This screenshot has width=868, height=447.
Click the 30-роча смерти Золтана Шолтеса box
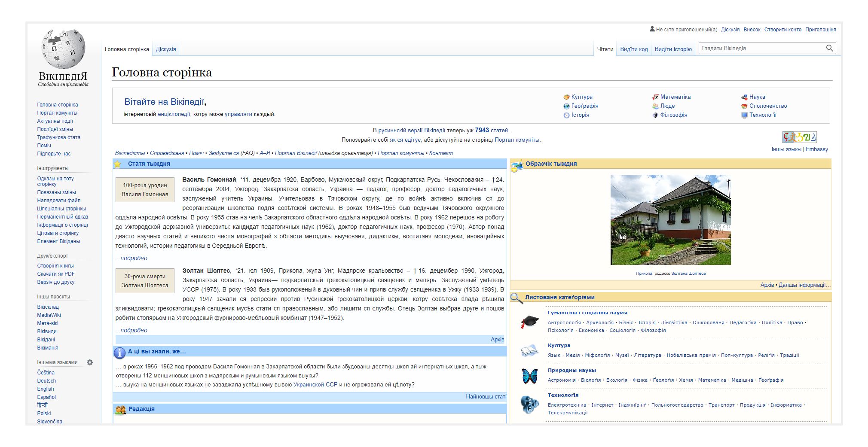coord(145,281)
